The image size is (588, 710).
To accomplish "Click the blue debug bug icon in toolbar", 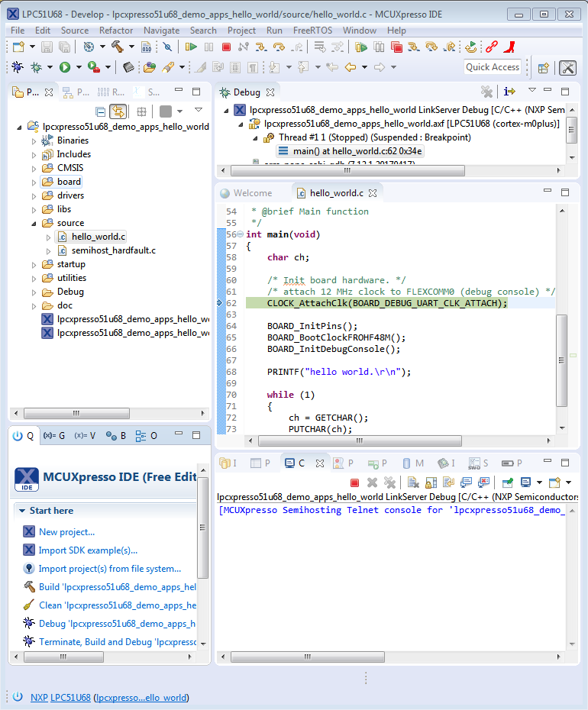I will (x=17, y=67).
